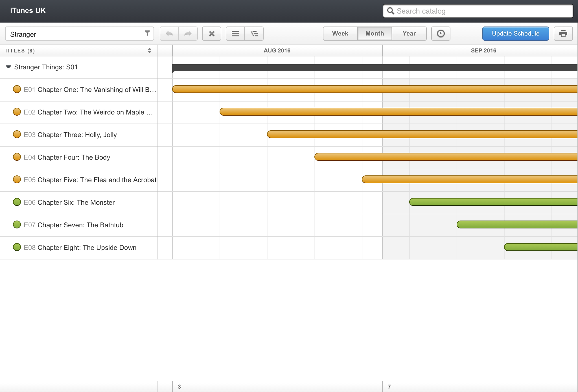
Task: Click the Update Schedule button
Action: pos(515,34)
